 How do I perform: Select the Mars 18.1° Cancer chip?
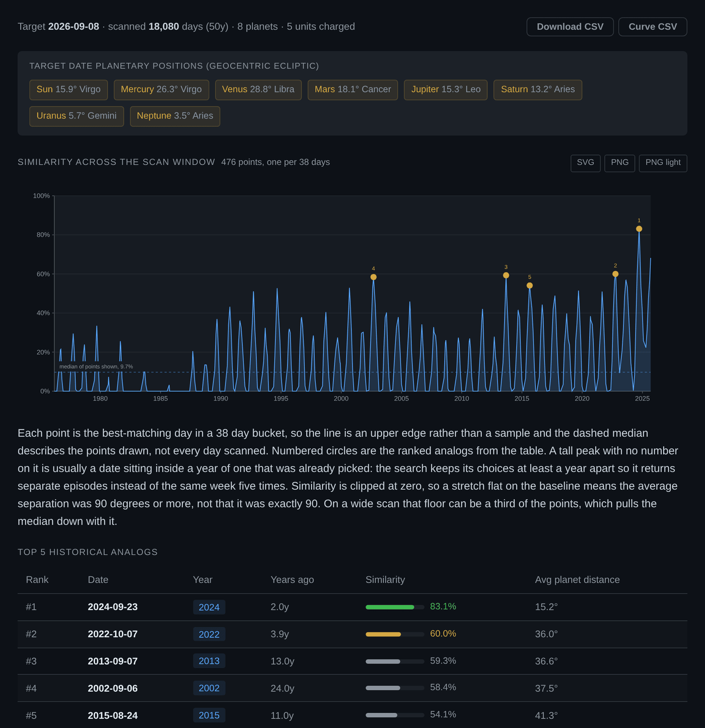coord(353,90)
